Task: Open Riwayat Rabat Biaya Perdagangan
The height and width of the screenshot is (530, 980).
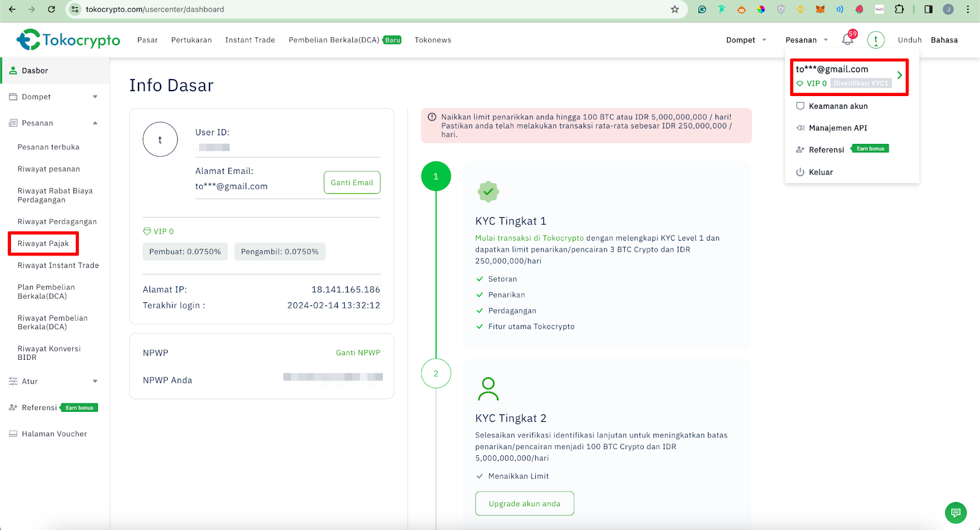Action: pyautogui.click(x=55, y=195)
